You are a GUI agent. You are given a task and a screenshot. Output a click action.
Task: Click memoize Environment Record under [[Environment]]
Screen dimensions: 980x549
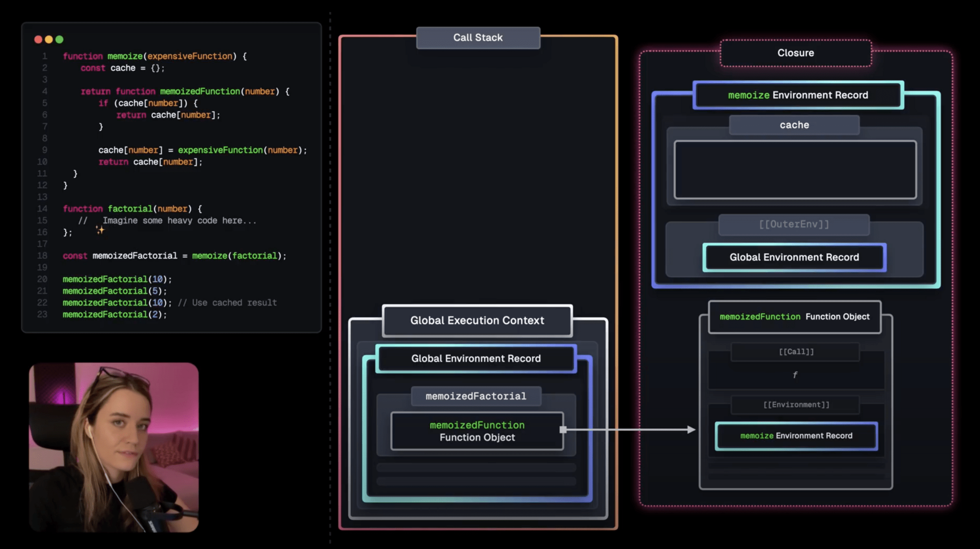[x=796, y=436]
